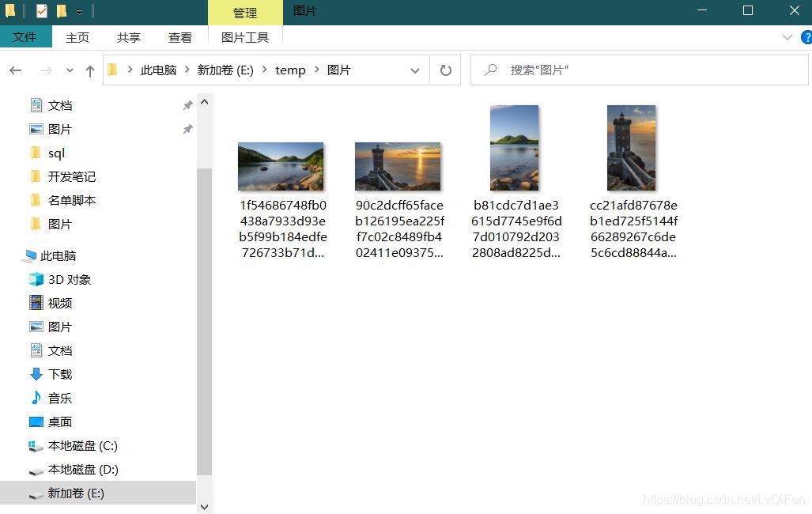812x514 pixels.
Task: Go up one folder level arrow
Action: 90,70
